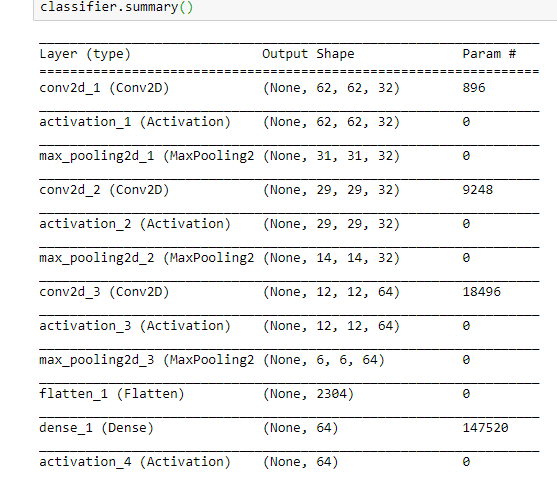Viewport: 557px width, 479px height.
Task: Click the 'flatten_1 (Flatten)' layer name
Action: [x=112, y=394]
